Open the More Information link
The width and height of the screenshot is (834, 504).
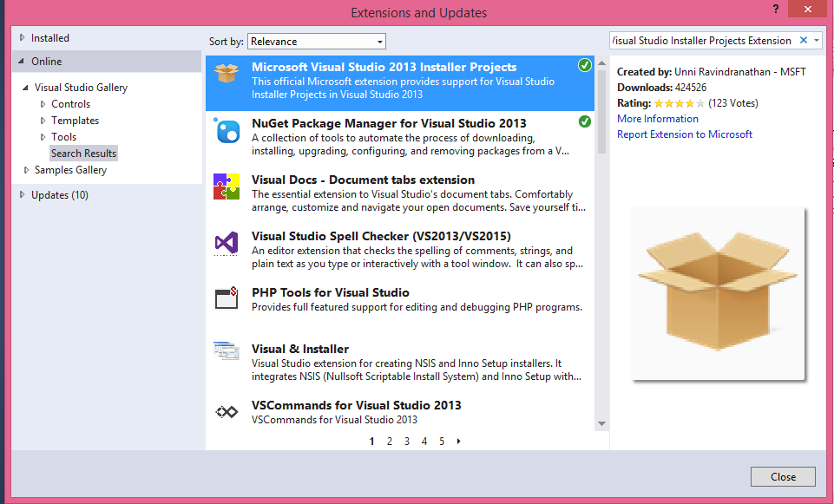coord(658,119)
